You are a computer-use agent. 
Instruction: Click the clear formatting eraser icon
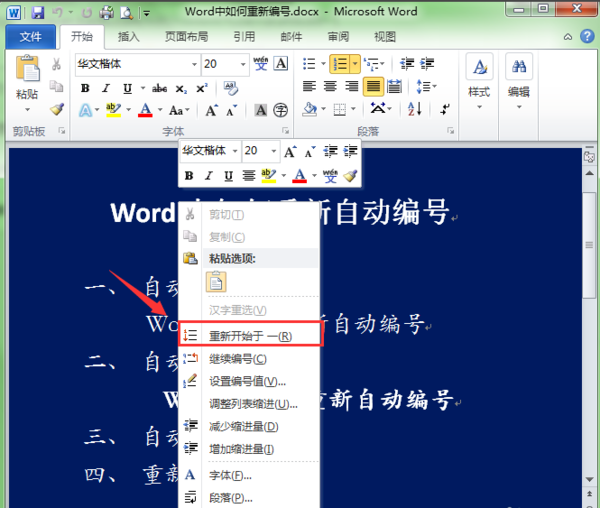point(231,88)
